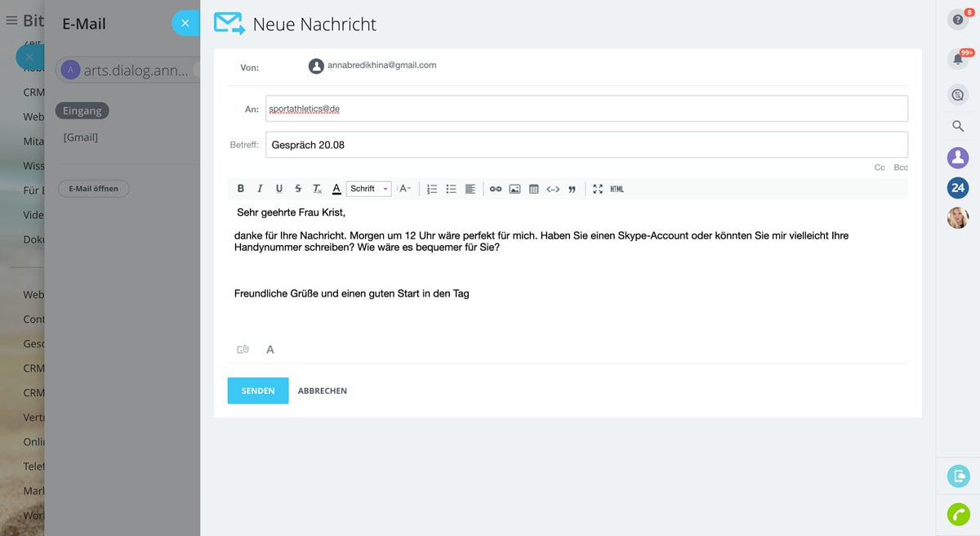
Task: Expand the editor to fullscreen
Action: (598, 189)
